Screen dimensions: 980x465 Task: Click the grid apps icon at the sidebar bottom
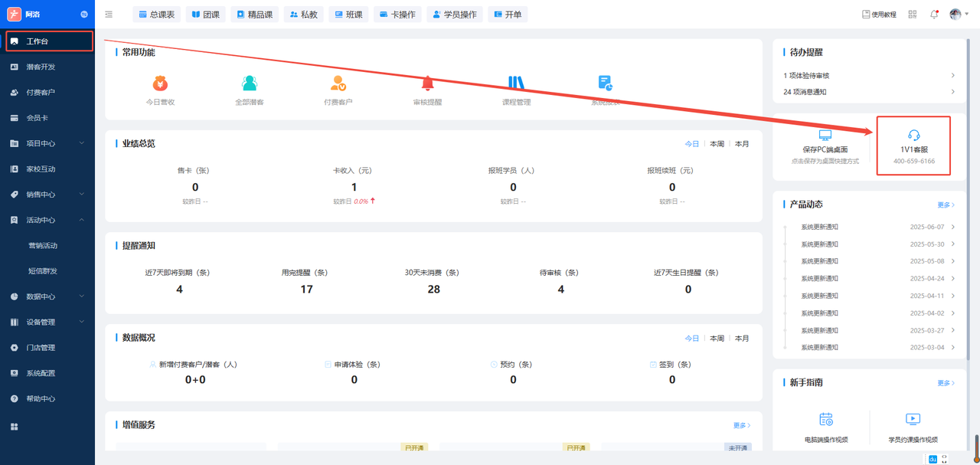click(x=14, y=427)
